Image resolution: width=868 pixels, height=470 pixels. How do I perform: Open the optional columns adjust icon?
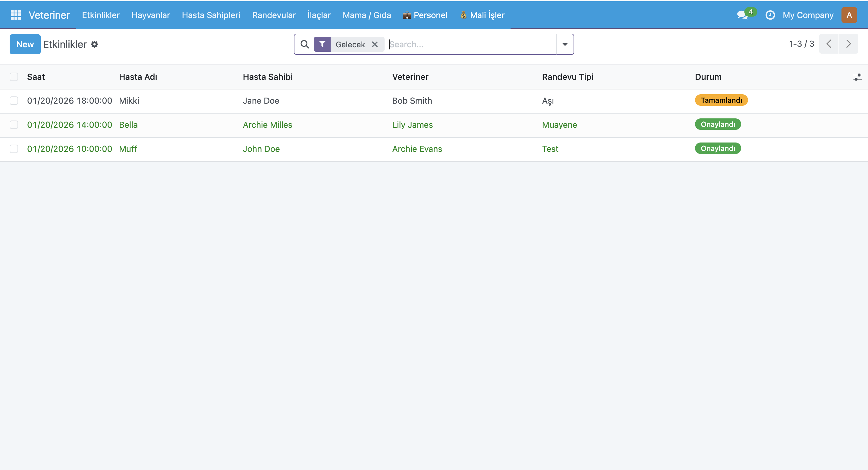pos(857,77)
